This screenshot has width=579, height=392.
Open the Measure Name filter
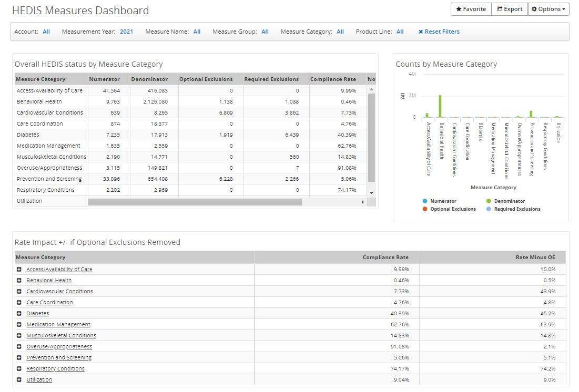pyautogui.click(x=197, y=32)
